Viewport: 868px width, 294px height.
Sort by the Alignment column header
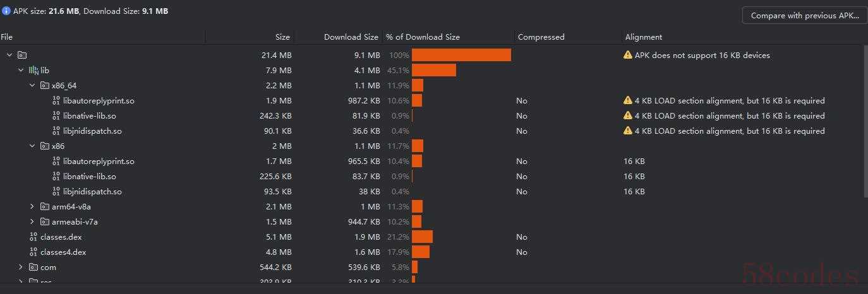pyautogui.click(x=643, y=37)
